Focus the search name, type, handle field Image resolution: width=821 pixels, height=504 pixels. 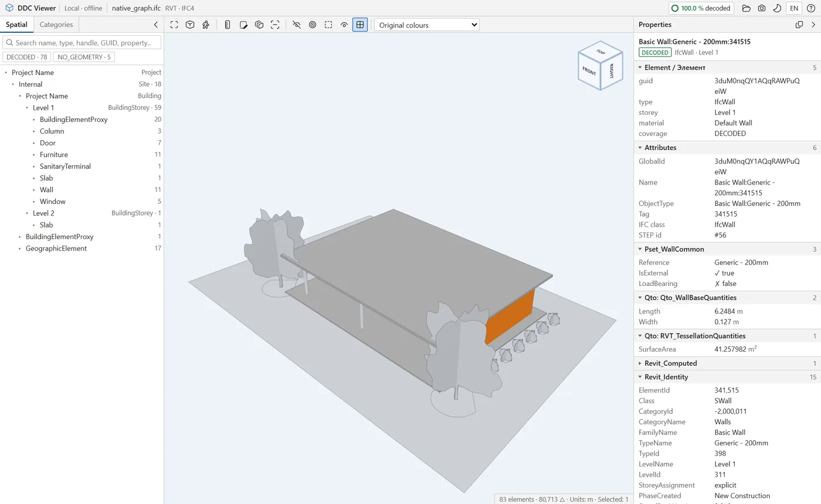click(x=82, y=43)
